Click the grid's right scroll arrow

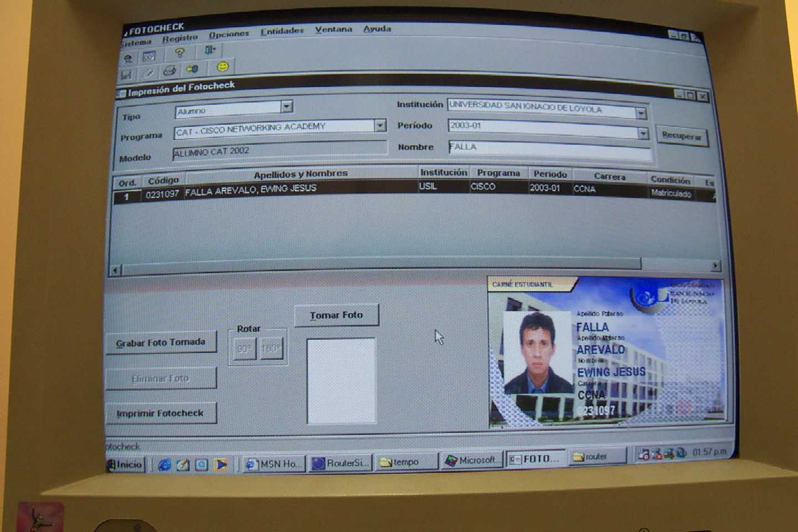point(715,265)
